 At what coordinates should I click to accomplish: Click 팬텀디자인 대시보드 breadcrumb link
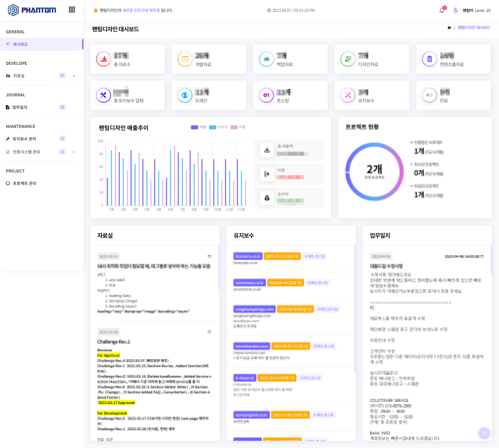474,28
